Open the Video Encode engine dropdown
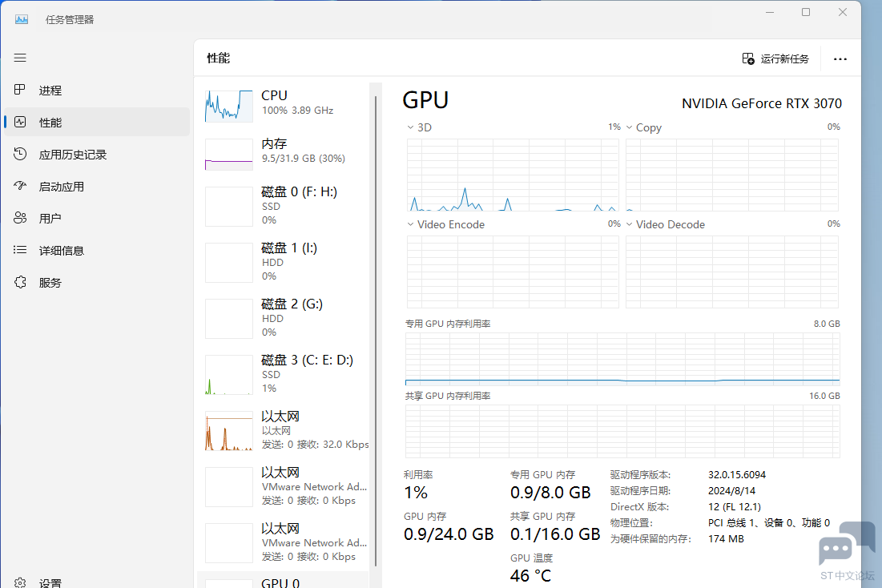 pos(410,224)
